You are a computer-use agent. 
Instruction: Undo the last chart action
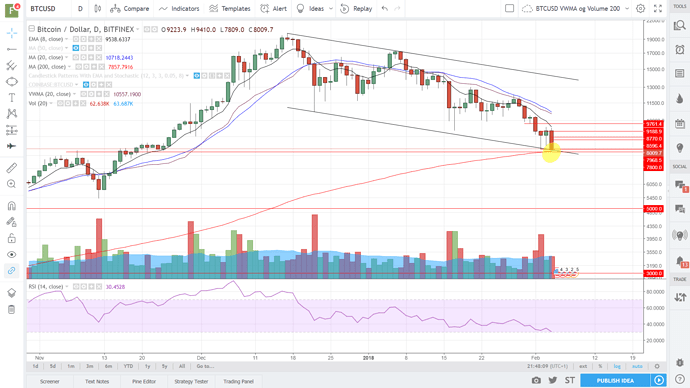pyautogui.click(x=385, y=8)
